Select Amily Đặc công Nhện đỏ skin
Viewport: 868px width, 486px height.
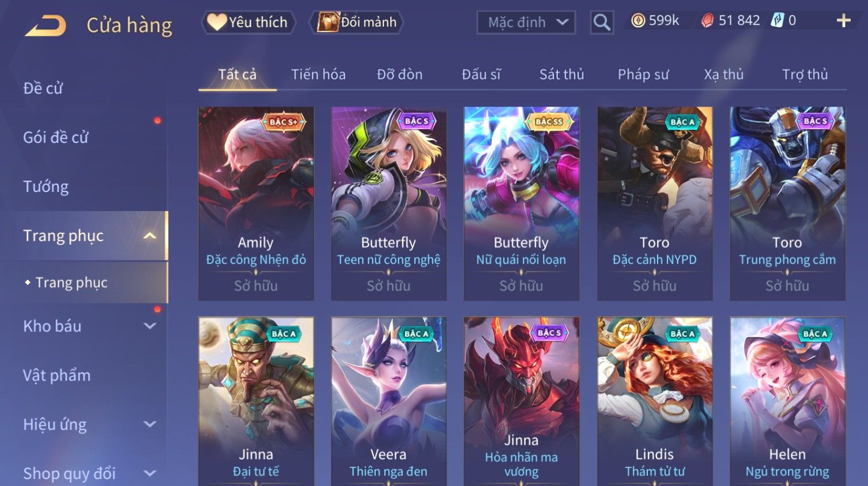tap(256, 204)
